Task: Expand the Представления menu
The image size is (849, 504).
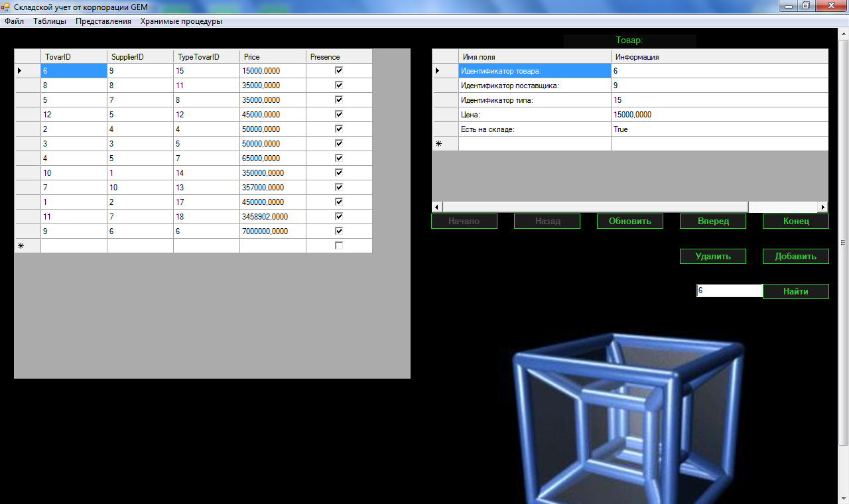Action: (103, 21)
